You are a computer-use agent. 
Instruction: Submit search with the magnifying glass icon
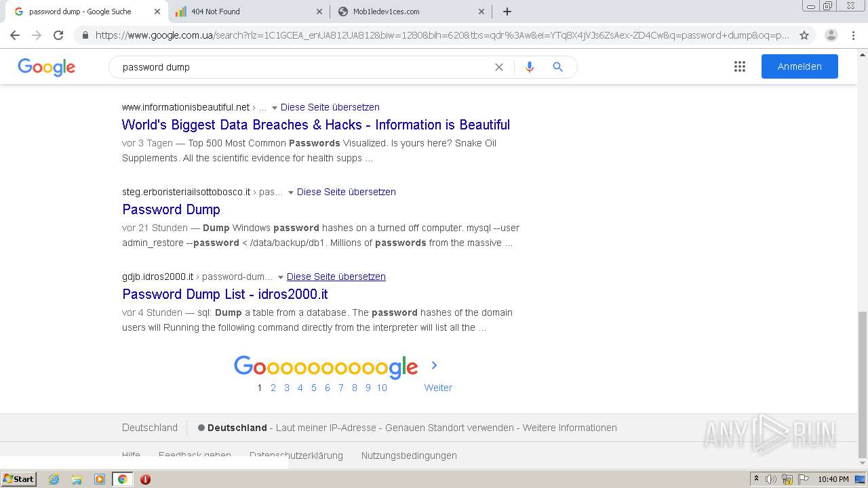click(x=557, y=67)
